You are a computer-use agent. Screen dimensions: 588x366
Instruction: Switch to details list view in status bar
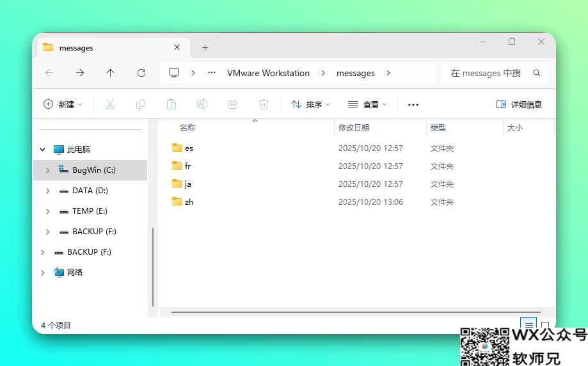click(528, 325)
